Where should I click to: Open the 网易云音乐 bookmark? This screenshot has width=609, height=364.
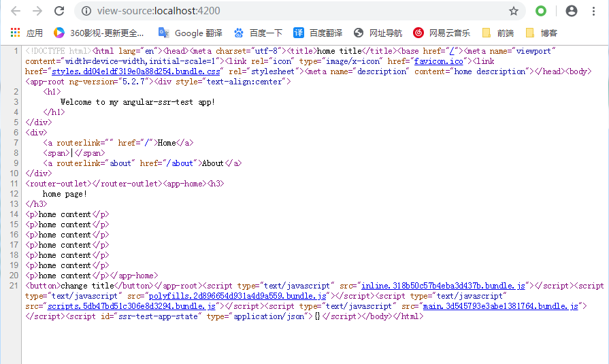click(442, 33)
